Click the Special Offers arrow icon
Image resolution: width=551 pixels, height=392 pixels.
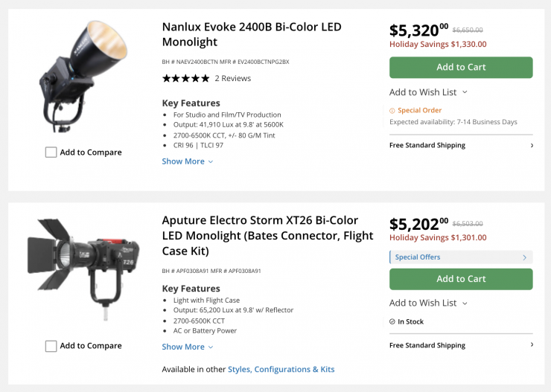click(524, 257)
